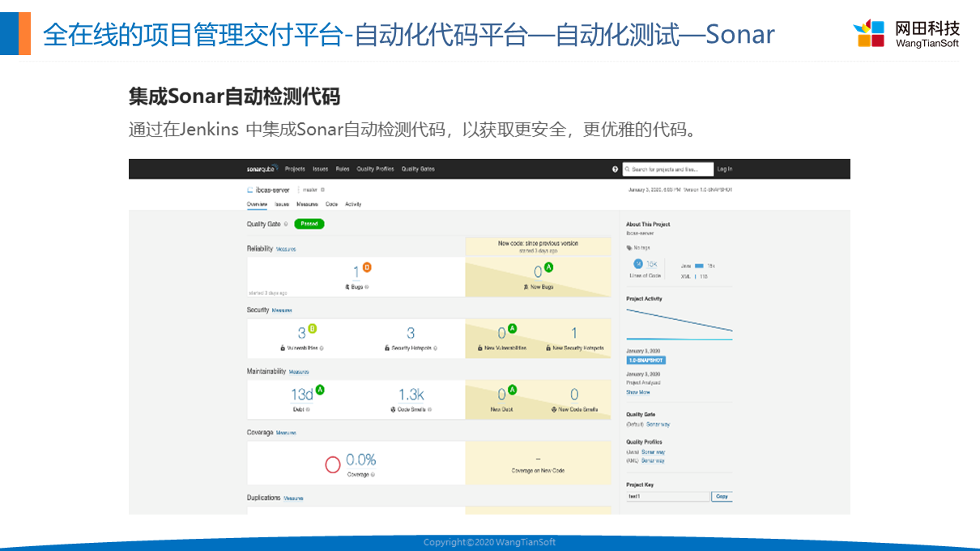980x551 pixels.
Task: Click the Copy button for Project Key
Action: [x=722, y=497]
